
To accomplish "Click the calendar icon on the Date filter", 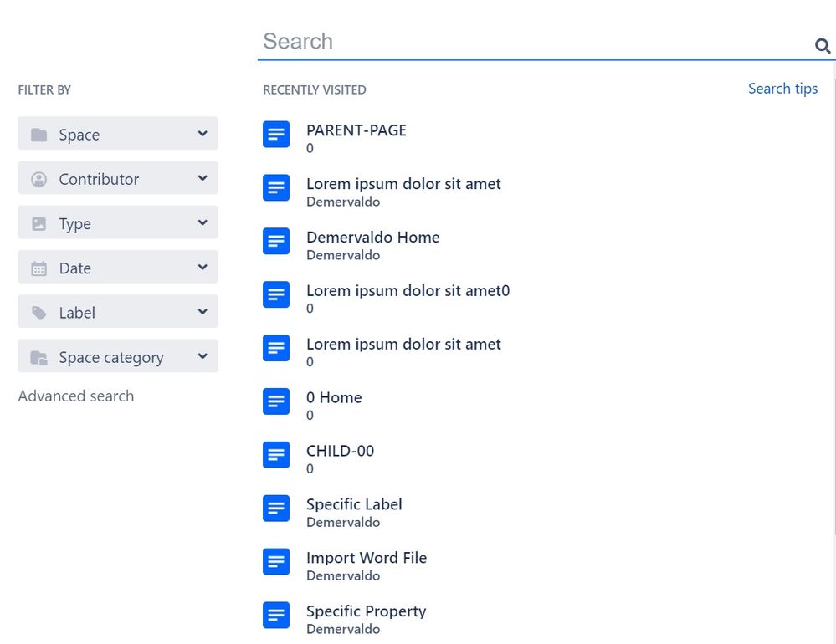I will click(x=38, y=268).
